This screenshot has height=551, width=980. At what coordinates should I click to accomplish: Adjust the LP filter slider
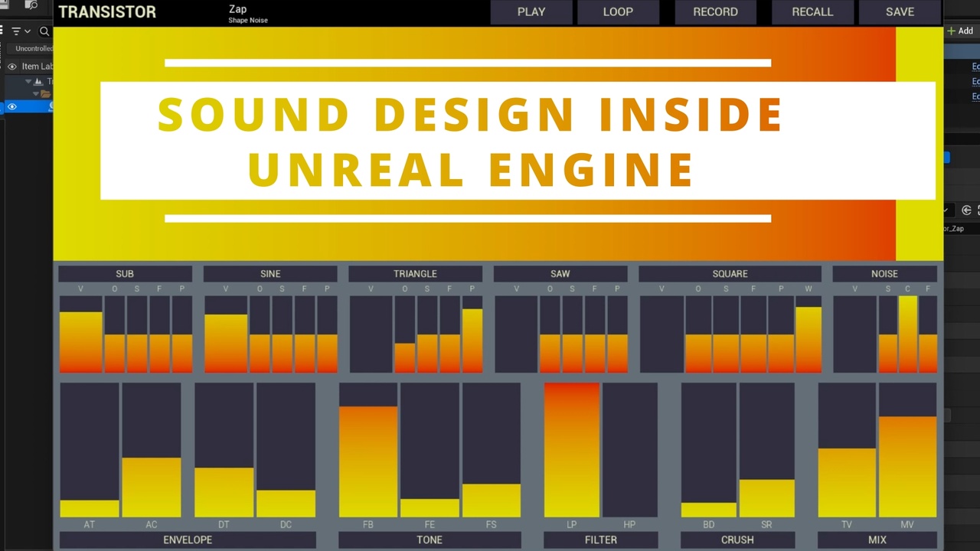tap(572, 450)
